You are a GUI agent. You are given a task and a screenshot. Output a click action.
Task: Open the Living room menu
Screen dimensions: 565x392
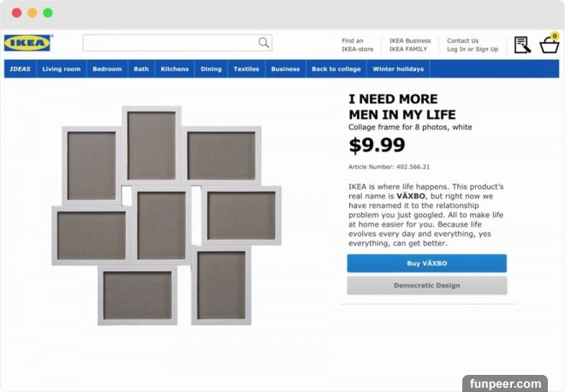62,69
